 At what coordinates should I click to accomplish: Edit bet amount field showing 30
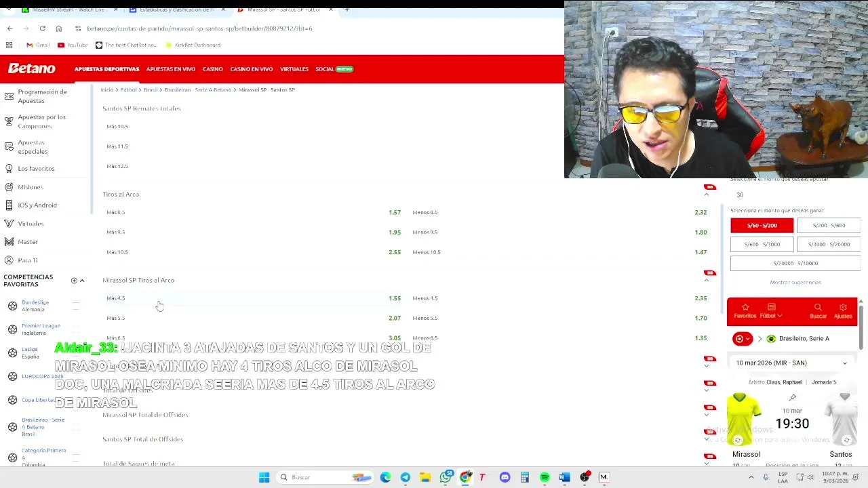tap(795, 195)
